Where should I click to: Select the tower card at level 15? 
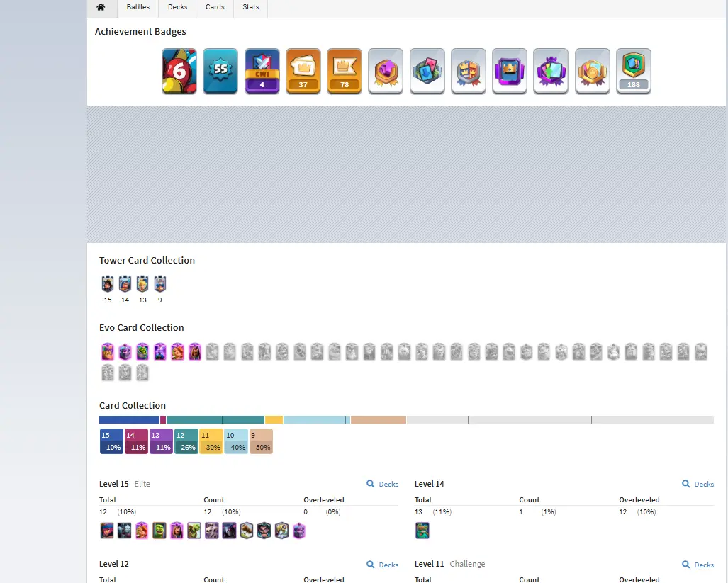[108, 284]
